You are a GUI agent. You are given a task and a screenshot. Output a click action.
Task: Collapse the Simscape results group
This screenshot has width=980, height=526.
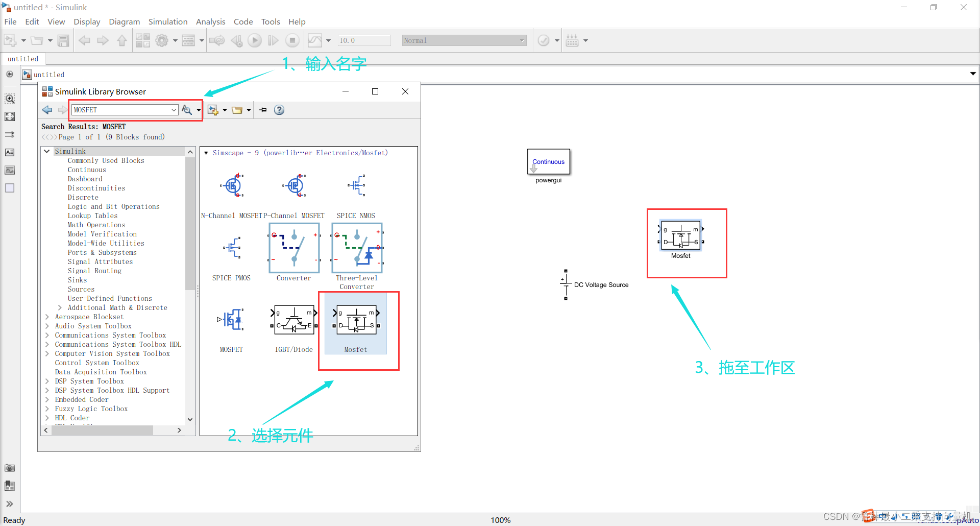click(206, 153)
